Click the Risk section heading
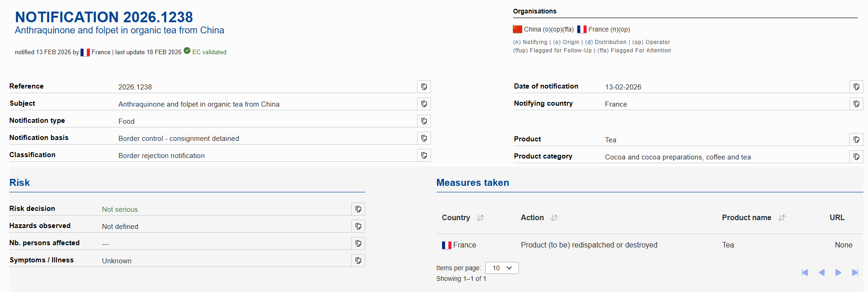Image resolution: width=868 pixels, height=292 pixels. [x=19, y=183]
